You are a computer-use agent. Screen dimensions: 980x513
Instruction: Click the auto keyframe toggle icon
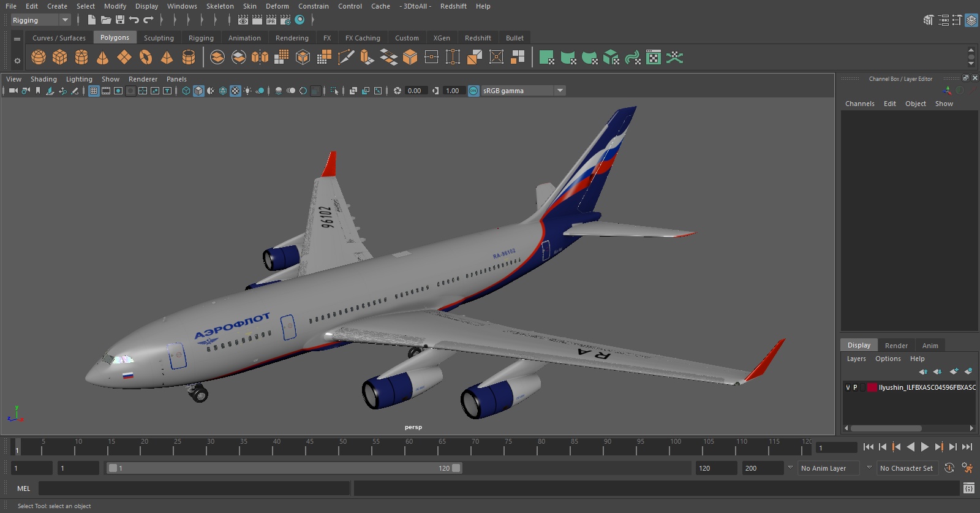click(x=949, y=468)
